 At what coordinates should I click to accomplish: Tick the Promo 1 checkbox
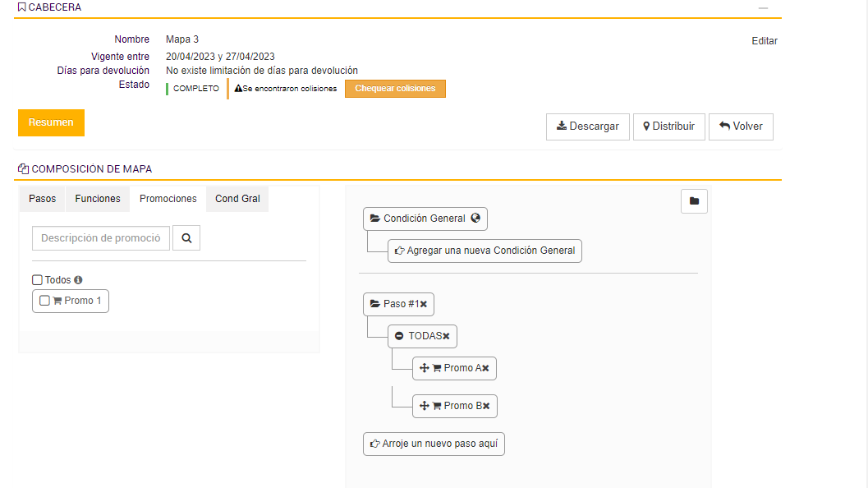point(44,301)
